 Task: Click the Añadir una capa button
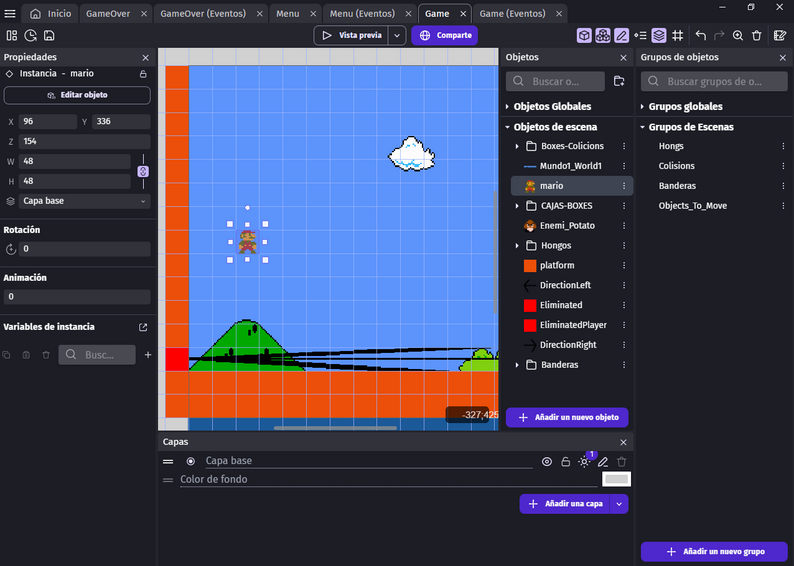tap(565, 504)
